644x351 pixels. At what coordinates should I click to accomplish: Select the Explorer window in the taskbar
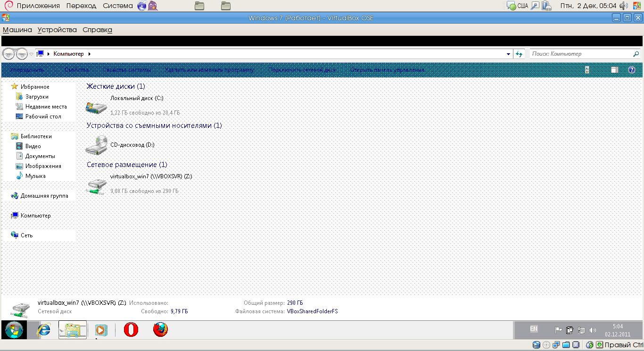(x=73, y=330)
